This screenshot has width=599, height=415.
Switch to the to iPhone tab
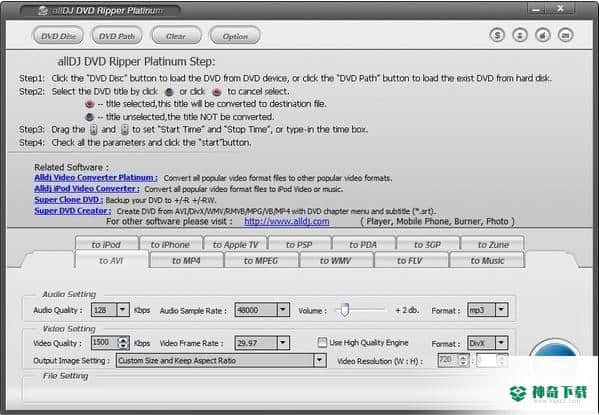point(170,244)
